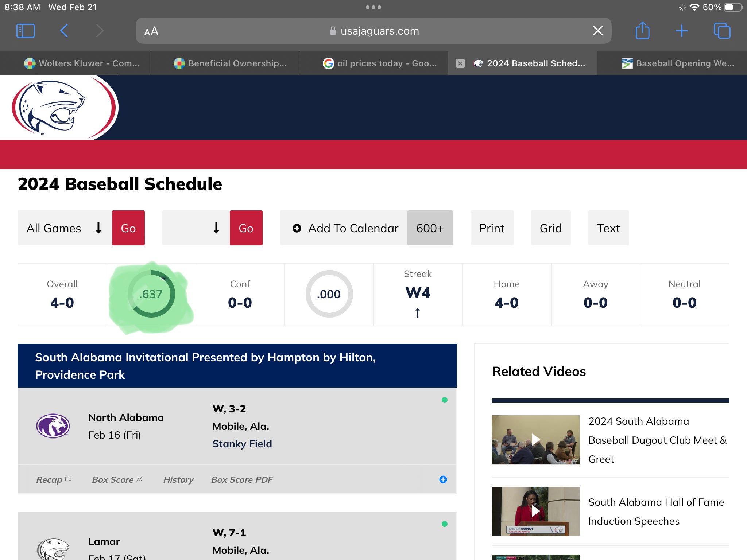This screenshot has width=747, height=560.
Task: Open the empty second filter dropdown
Action: pyautogui.click(x=196, y=228)
